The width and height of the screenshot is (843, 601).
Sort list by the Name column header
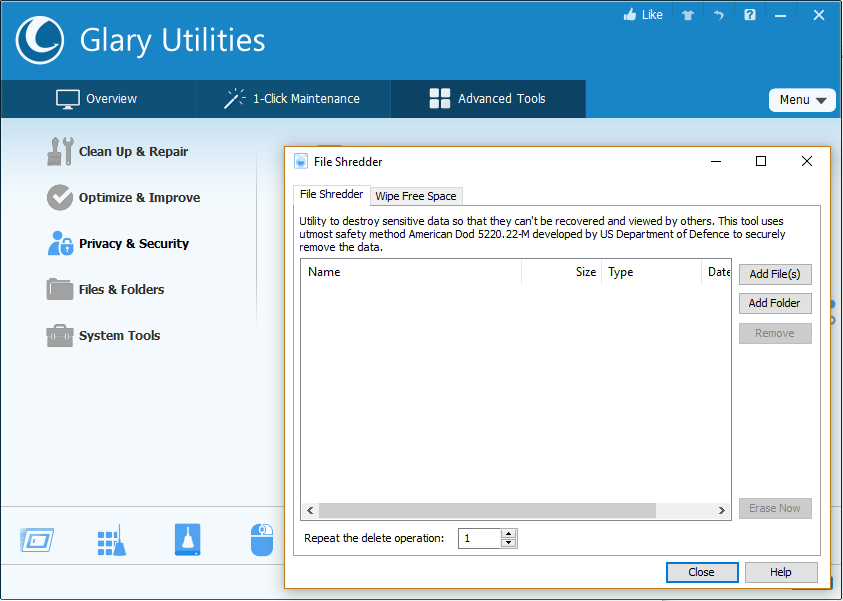[411, 272]
